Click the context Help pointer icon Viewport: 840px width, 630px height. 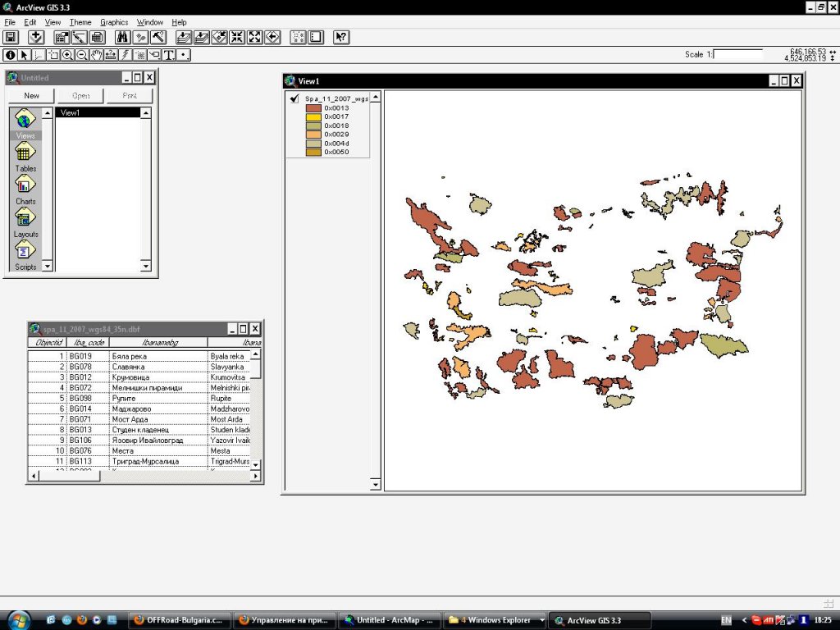[x=341, y=37]
